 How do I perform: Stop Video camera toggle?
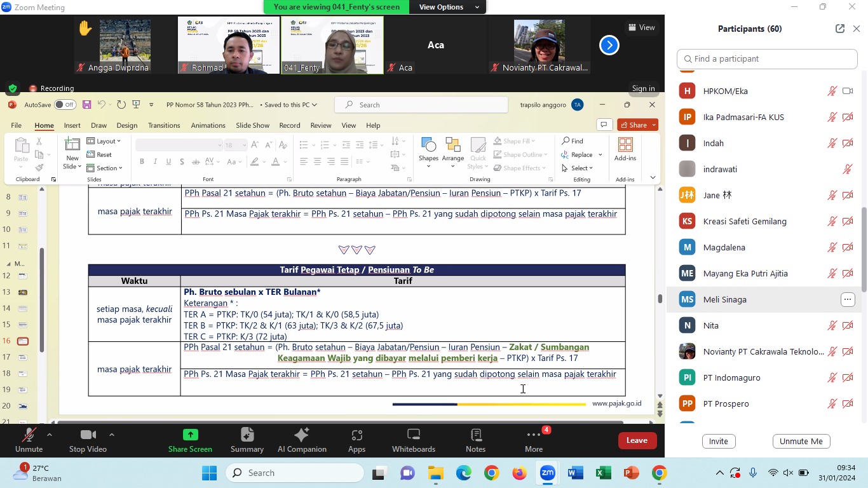88,435
